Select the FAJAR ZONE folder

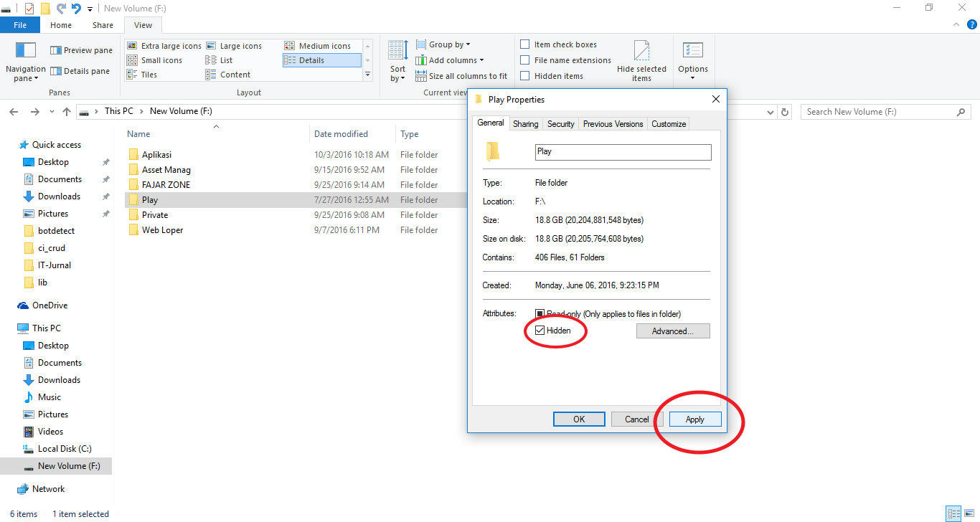click(166, 185)
